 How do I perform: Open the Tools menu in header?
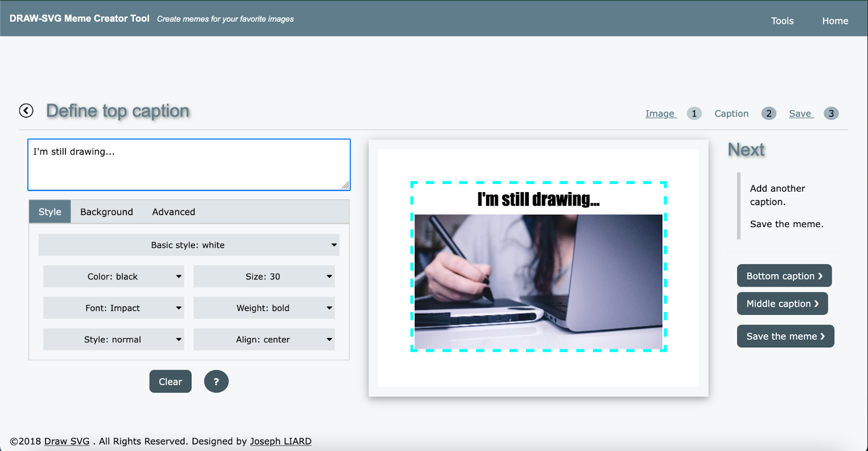click(x=782, y=21)
